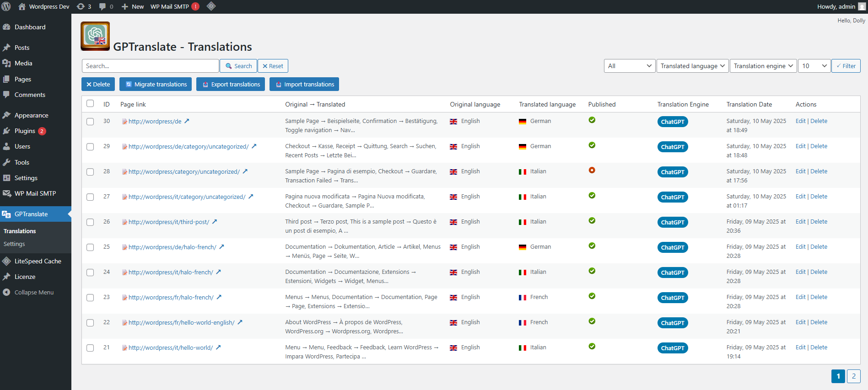Expand the Translation engine dropdown
Screen dimensions: 868x390
[x=763, y=66]
